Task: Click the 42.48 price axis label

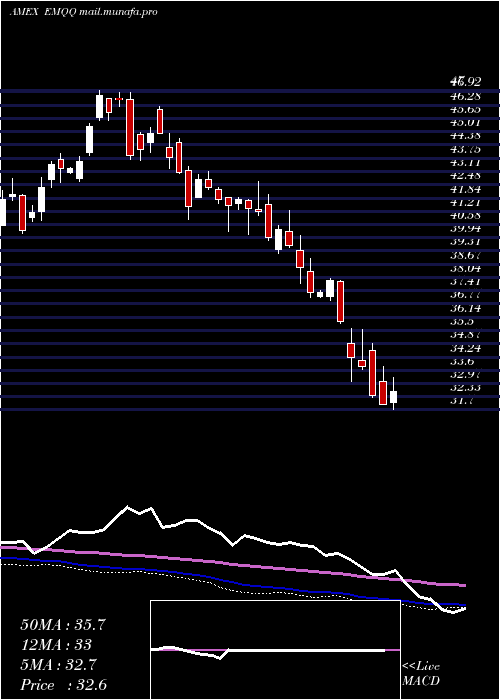Action: (465, 175)
